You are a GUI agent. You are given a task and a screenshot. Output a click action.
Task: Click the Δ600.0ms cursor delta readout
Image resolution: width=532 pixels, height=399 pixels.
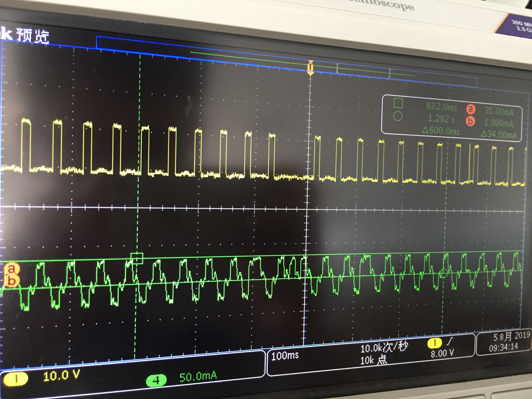click(441, 131)
